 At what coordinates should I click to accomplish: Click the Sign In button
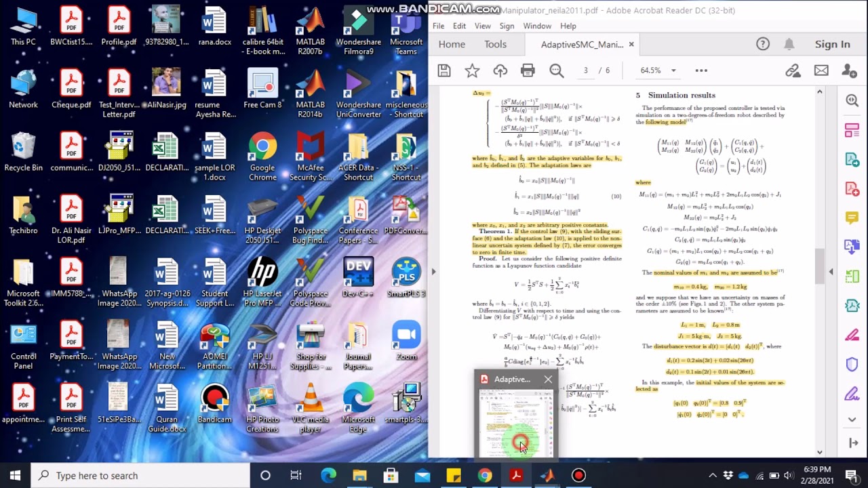click(832, 44)
